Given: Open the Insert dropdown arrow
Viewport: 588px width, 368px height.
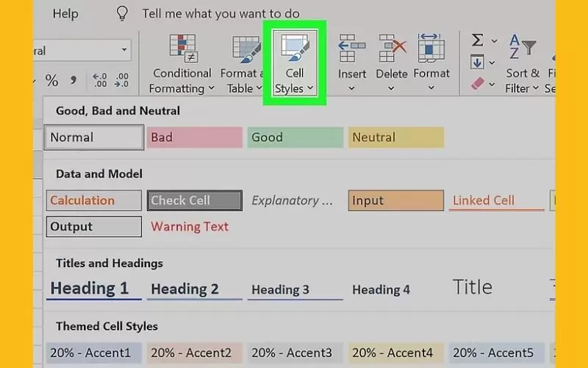Looking at the screenshot, I should tap(351, 88).
